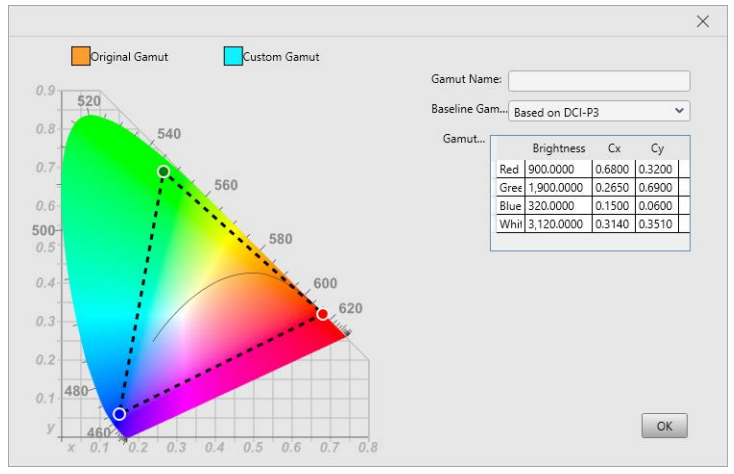734x474 pixels.
Task: Select the Green Cx cell 0.2650
Action: tap(614, 188)
